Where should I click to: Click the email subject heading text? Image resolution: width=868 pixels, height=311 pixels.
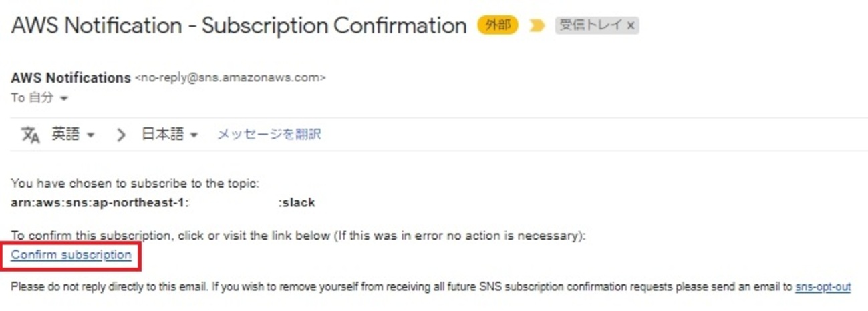239,26
